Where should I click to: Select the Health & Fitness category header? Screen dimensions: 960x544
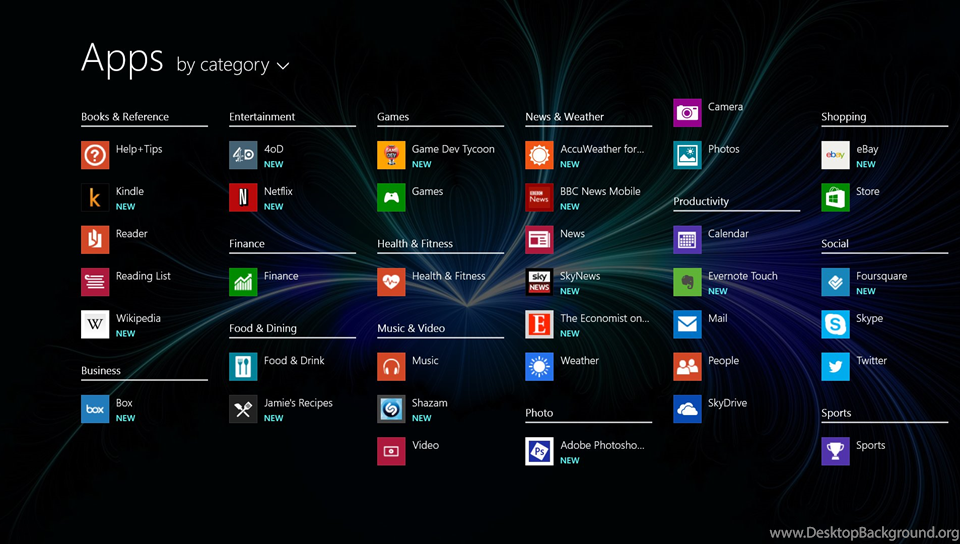point(415,244)
